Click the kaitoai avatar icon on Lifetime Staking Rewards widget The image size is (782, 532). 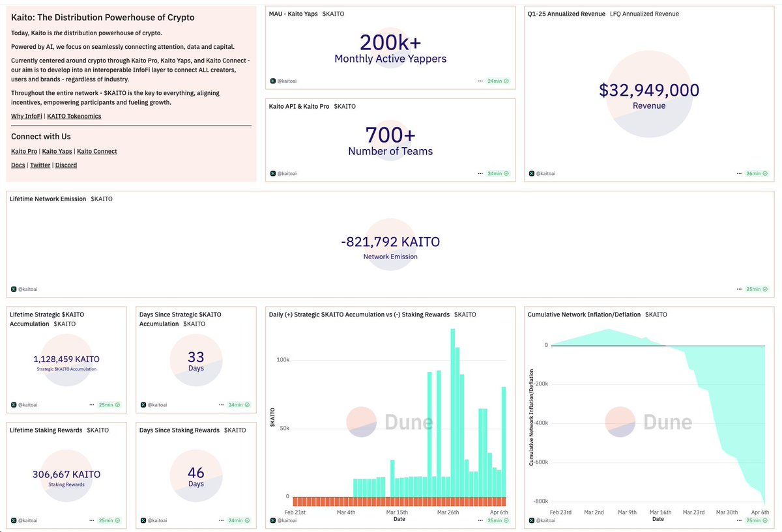[14, 520]
